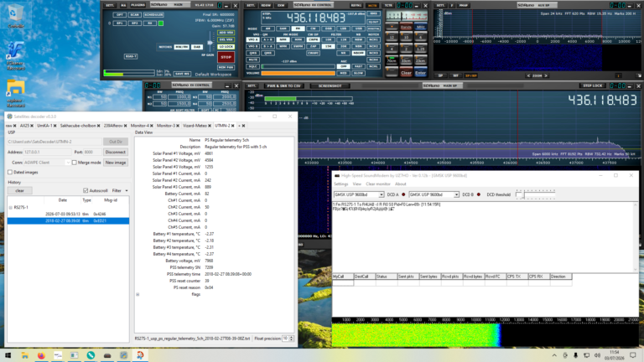Select FM mode in RX Control
The image size is (644, 362).
pos(298,28)
